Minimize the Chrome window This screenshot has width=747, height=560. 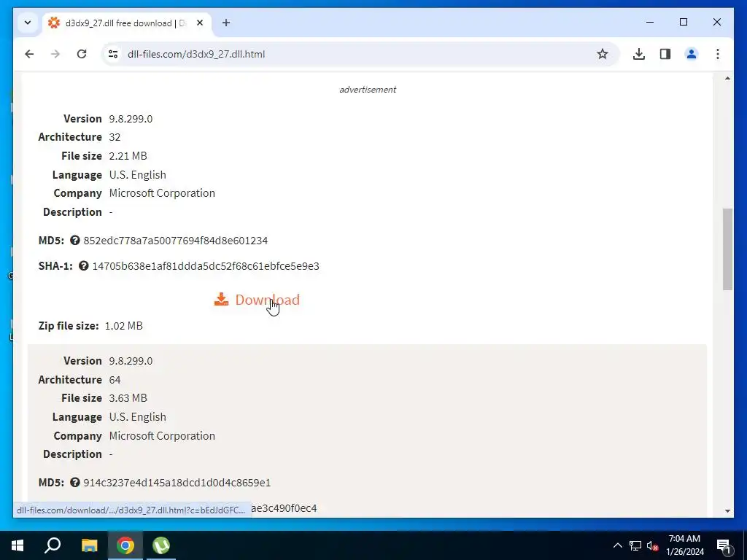tap(650, 22)
